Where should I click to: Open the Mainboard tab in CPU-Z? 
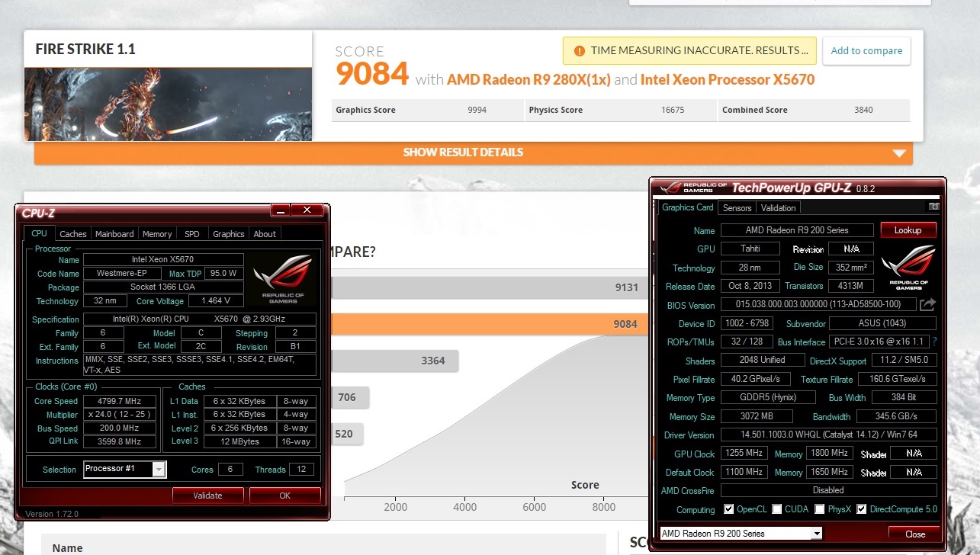114,234
